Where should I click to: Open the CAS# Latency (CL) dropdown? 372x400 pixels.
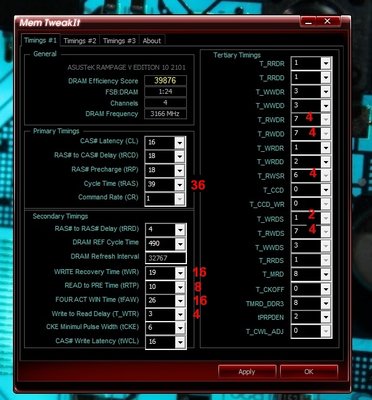[180, 143]
